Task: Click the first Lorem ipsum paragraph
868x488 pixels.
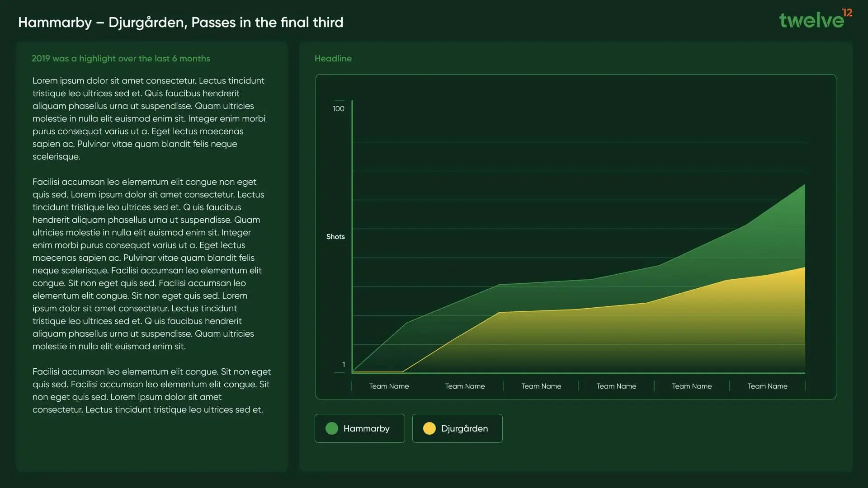Action: tap(149, 118)
